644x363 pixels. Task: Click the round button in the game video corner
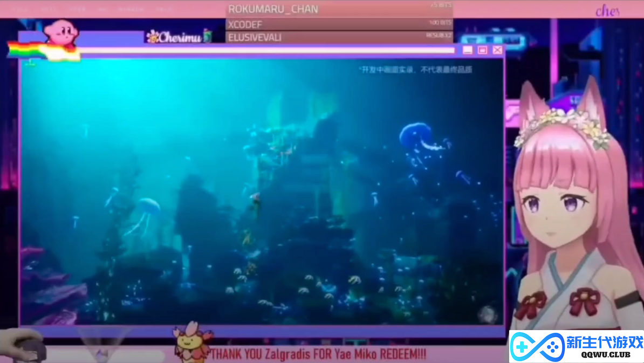point(488,314)
